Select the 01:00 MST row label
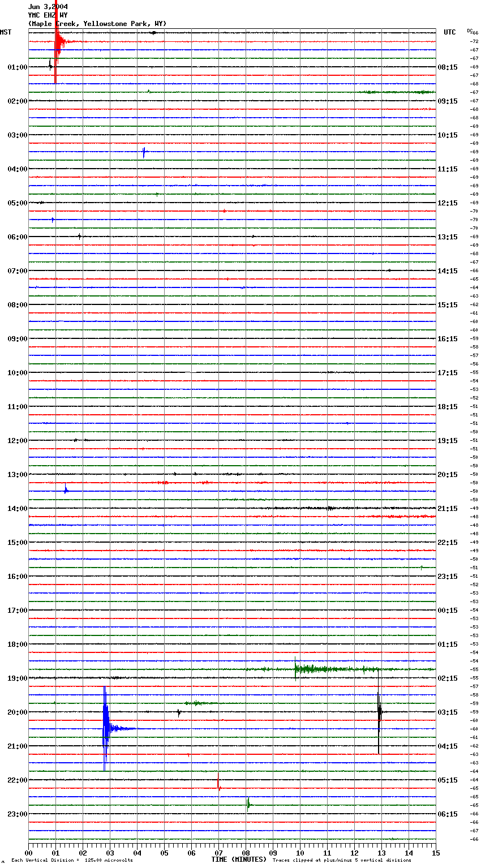 pyautogui.click(x=17, y=67)
